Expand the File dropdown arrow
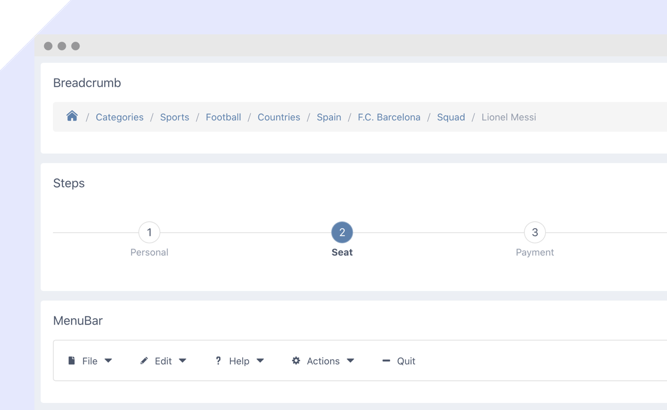The image size is (667, 410). coord(108,361)
